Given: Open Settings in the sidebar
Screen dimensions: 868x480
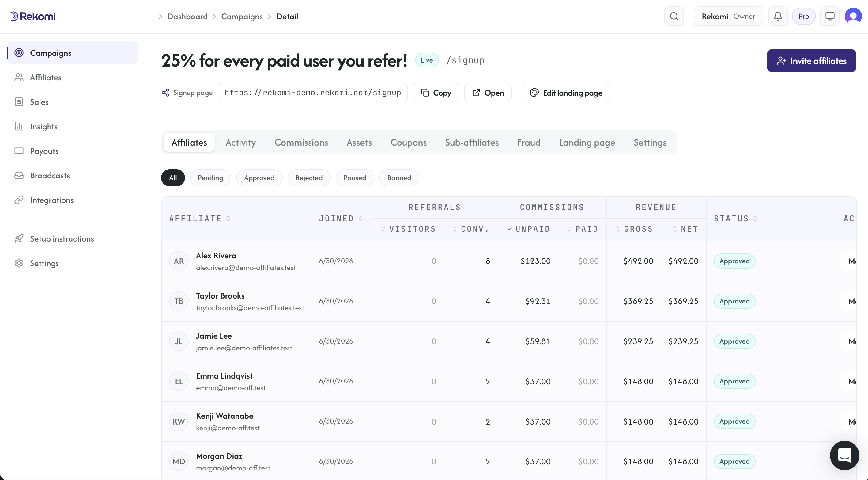Looking at the screenshot, I should point(73,263).
